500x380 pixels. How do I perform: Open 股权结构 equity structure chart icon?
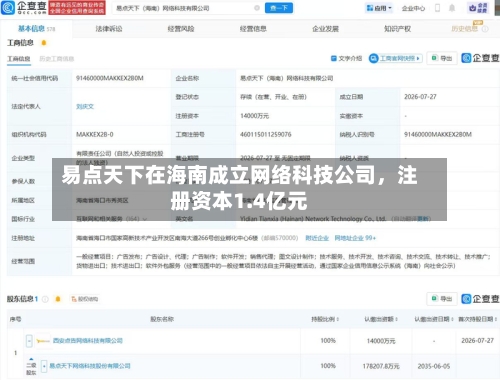(85, 299)
